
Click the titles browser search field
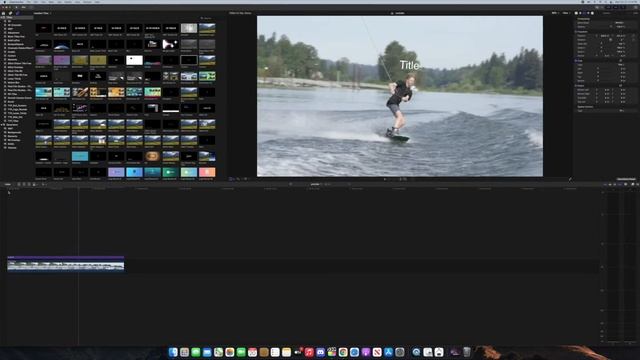207,18
